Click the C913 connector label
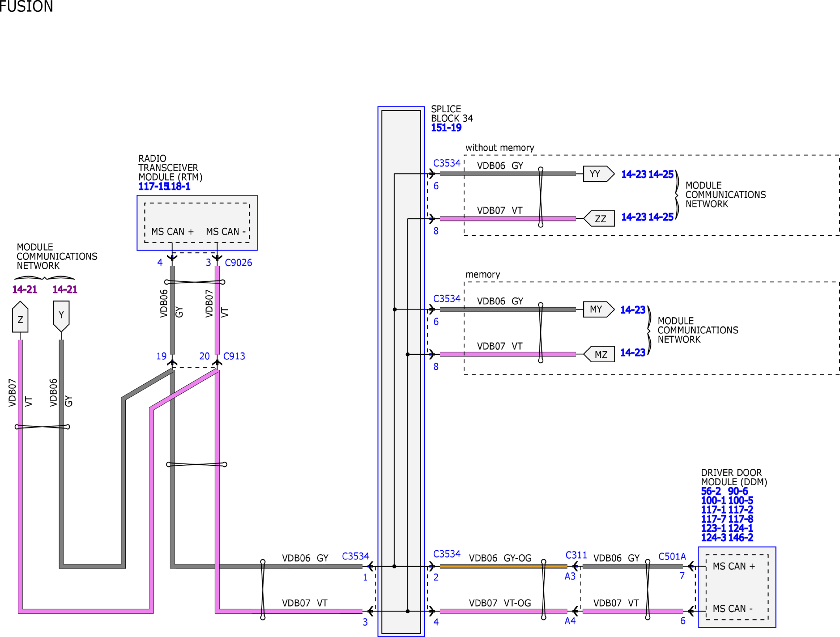840x637 pixels. [x=234, y=356]
